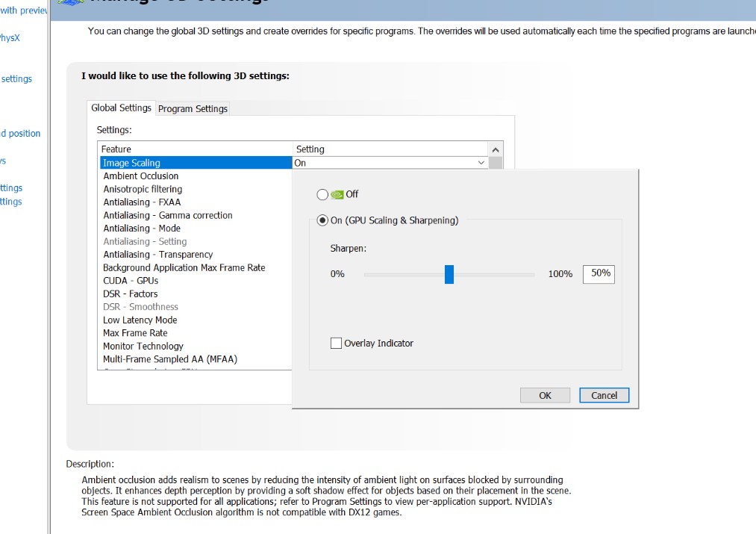756x534 pixels.
Task: Select Monitor Technology feature
Action: pos(143,346)
